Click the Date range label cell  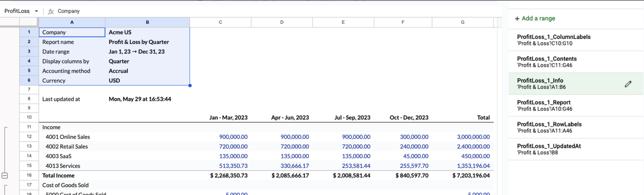(72, 52)
